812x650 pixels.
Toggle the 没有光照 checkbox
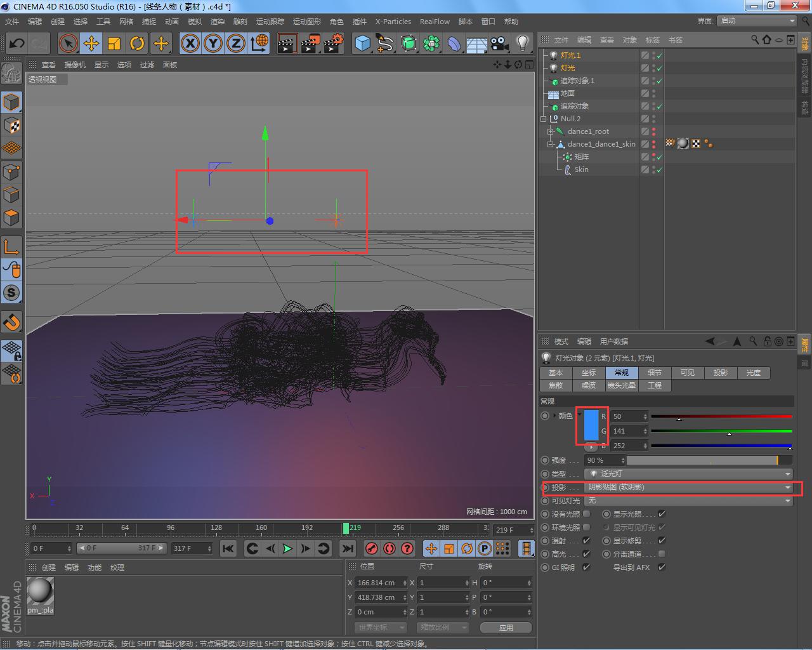click(586, 514)
